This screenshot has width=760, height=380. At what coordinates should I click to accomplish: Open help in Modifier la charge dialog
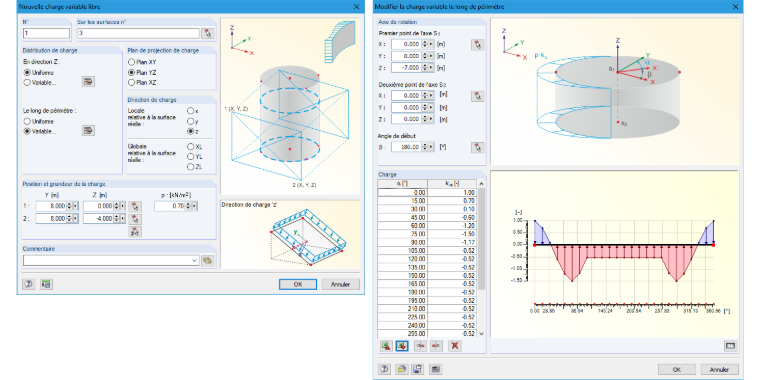pyautogui.click(x=385, y=369)
